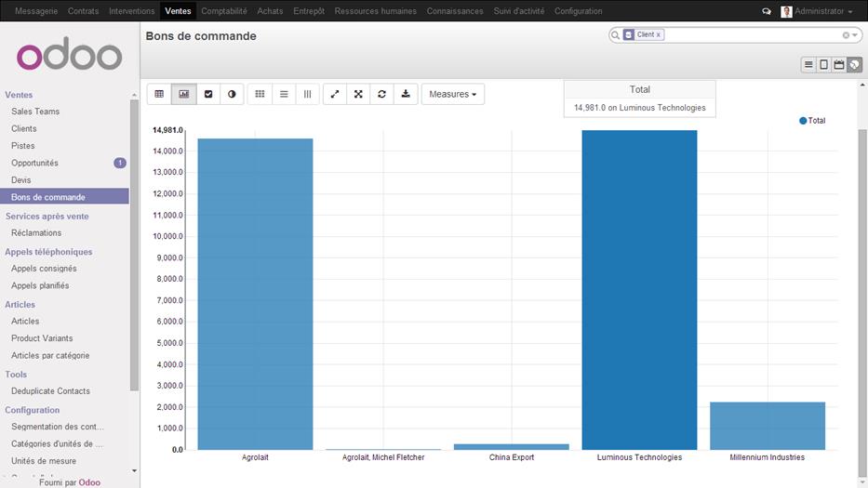The image size is (868, 488).
Task: Switch to kanban view icon
Action: pos(823,65)
